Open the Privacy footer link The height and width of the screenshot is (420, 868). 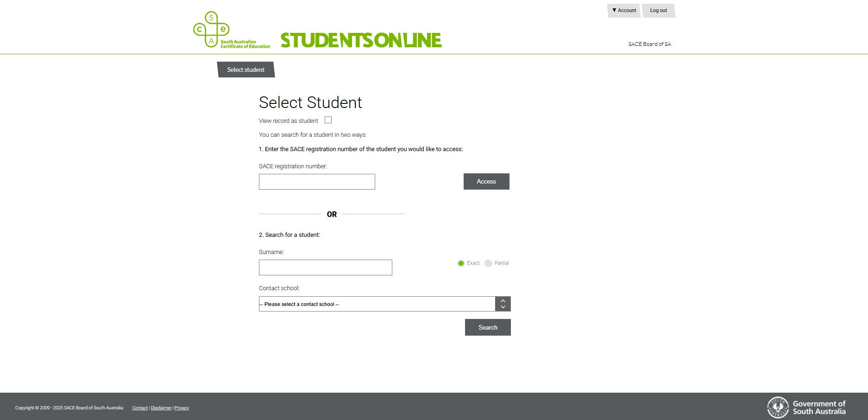(x=182, y=408)
